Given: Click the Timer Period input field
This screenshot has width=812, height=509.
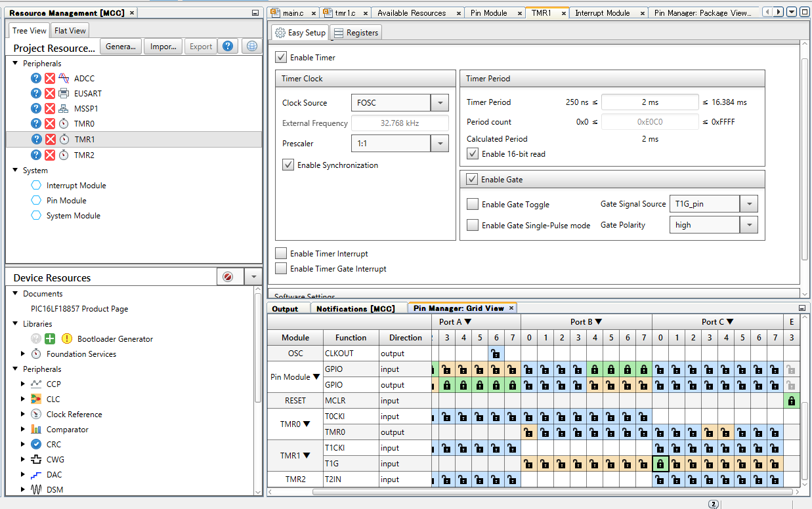Looking at the screenshot, I should (x=650, y=102).
